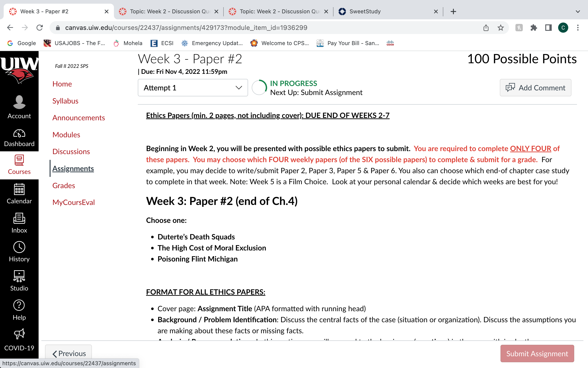Click the 'Fall II 2022 SPS' term label
This screenshot has height=368, width=588.
(x=71, y=66)
